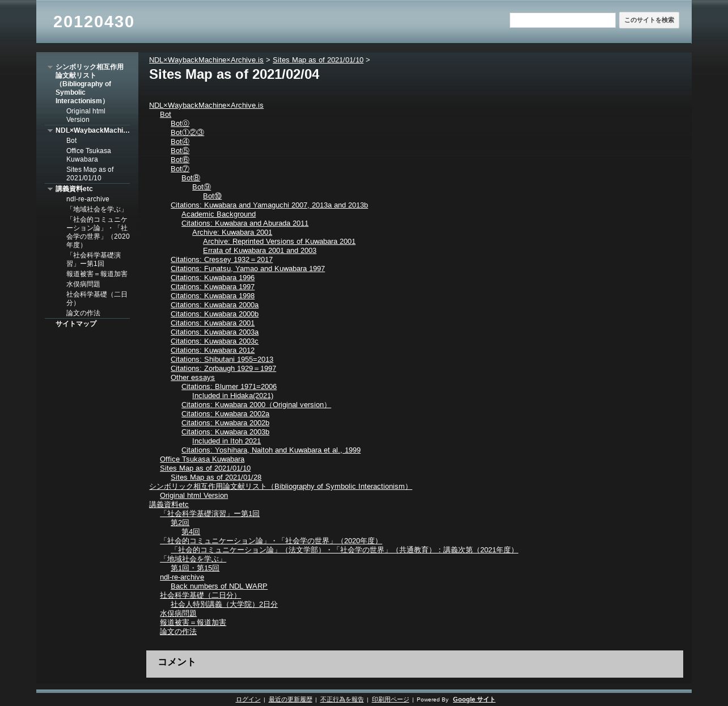The height and width of the screenshot is (706, 728).
Task: Open Included in Hidaka(2021) link
Action: point(232,395)
